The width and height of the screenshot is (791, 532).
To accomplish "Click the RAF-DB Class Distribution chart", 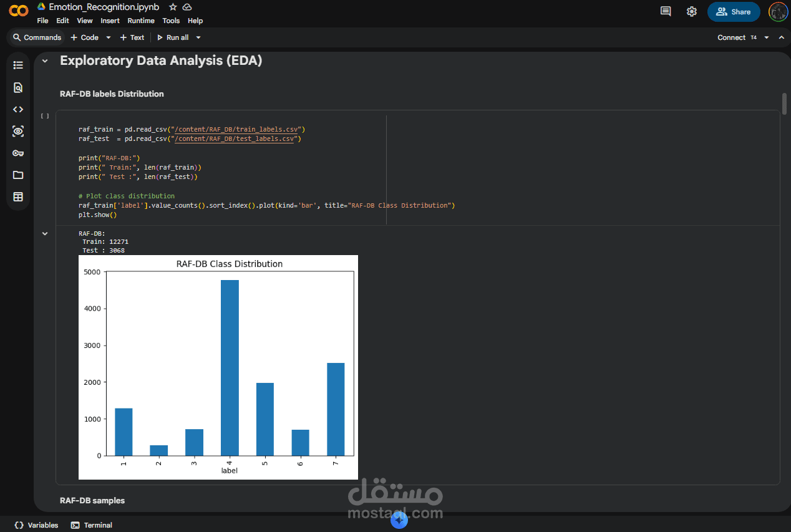I will tap(218, 367).
